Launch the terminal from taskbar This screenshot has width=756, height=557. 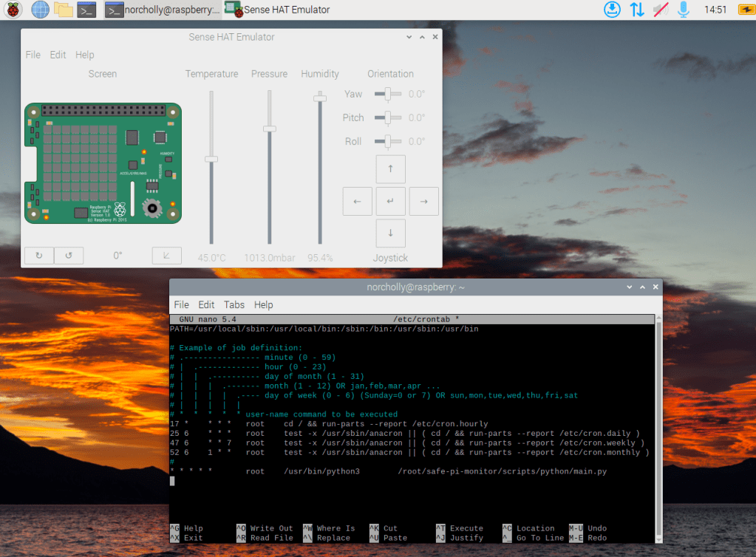pos(86,10)
